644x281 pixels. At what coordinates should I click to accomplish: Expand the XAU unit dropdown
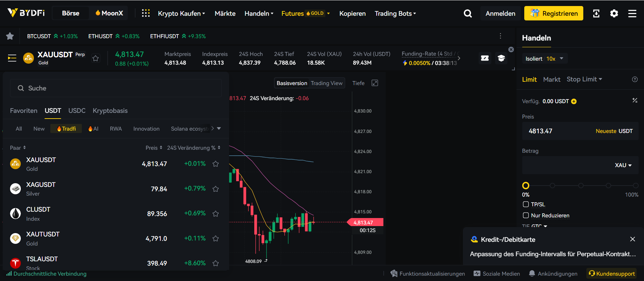click(x=623, y=165)
